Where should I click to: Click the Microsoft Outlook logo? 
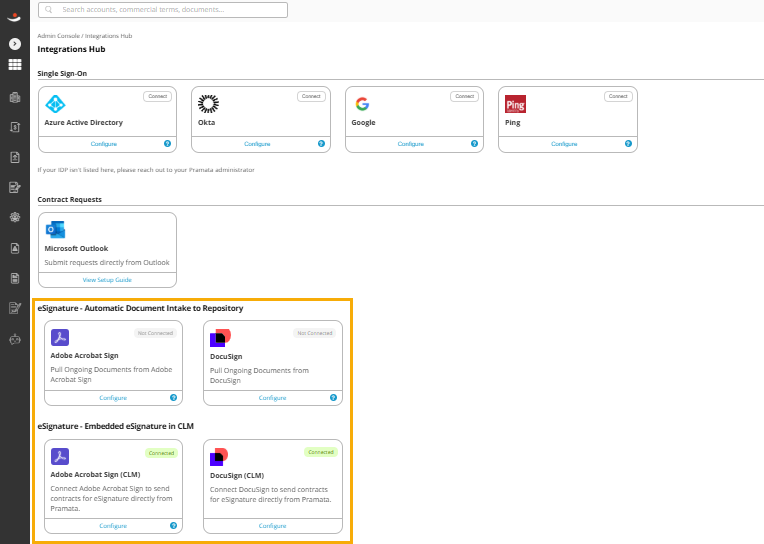56,230
